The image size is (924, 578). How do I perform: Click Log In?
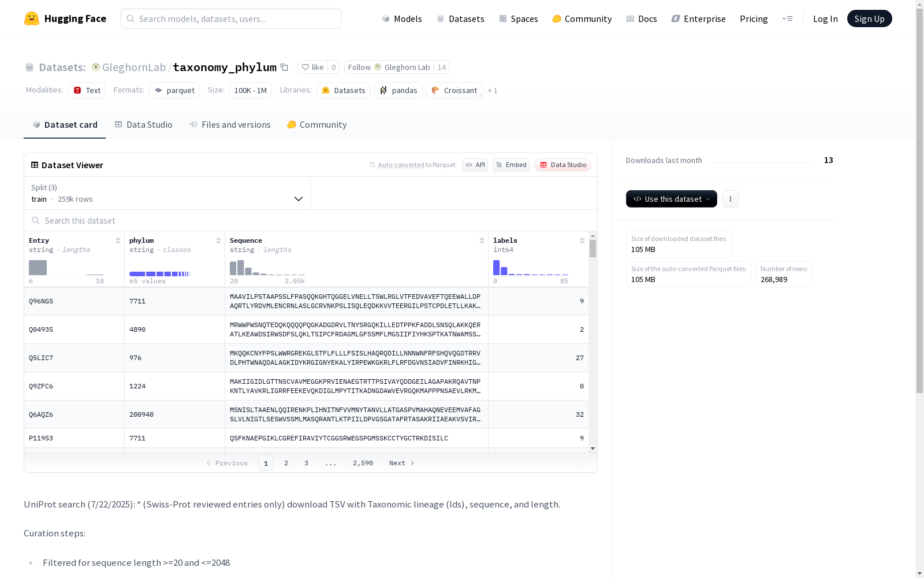coord(825,18)
